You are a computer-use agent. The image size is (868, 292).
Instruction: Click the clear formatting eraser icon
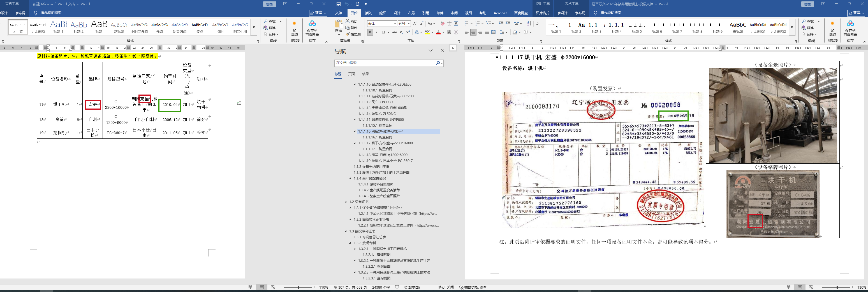pos(443,23)
